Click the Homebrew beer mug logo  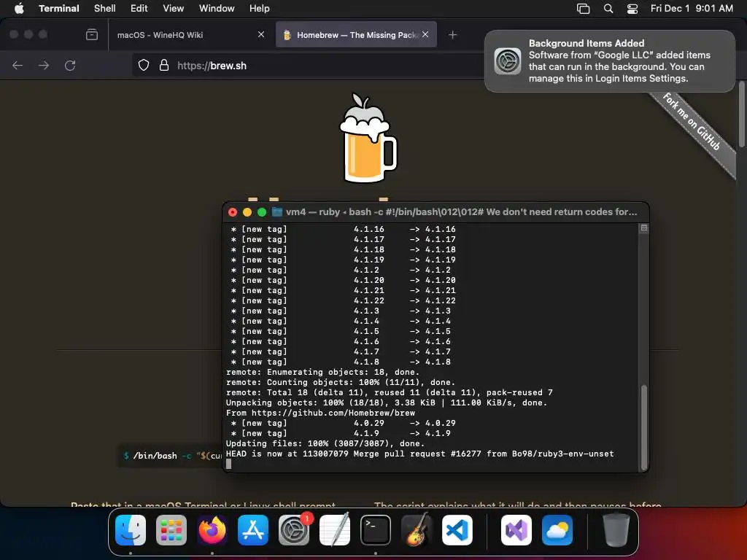point(368,138)
